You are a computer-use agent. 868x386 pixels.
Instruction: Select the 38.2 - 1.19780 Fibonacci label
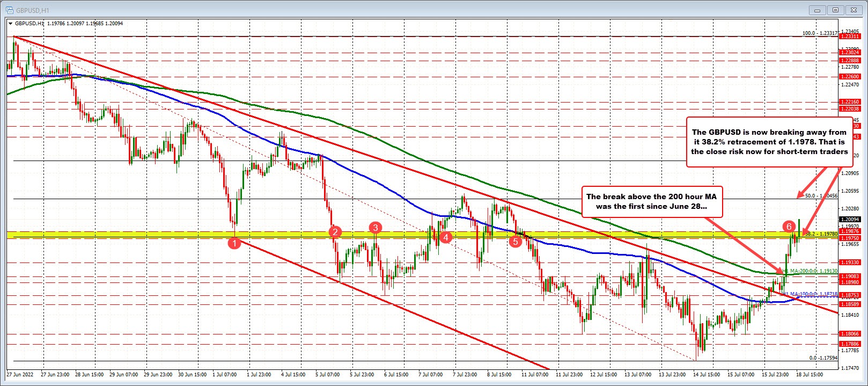(x=821, y=234)
